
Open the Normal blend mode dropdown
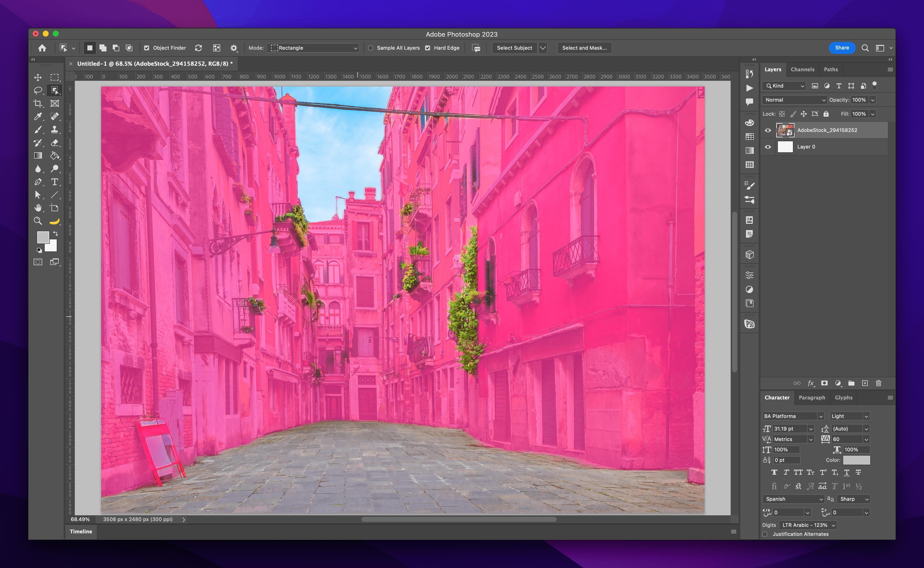795,100
